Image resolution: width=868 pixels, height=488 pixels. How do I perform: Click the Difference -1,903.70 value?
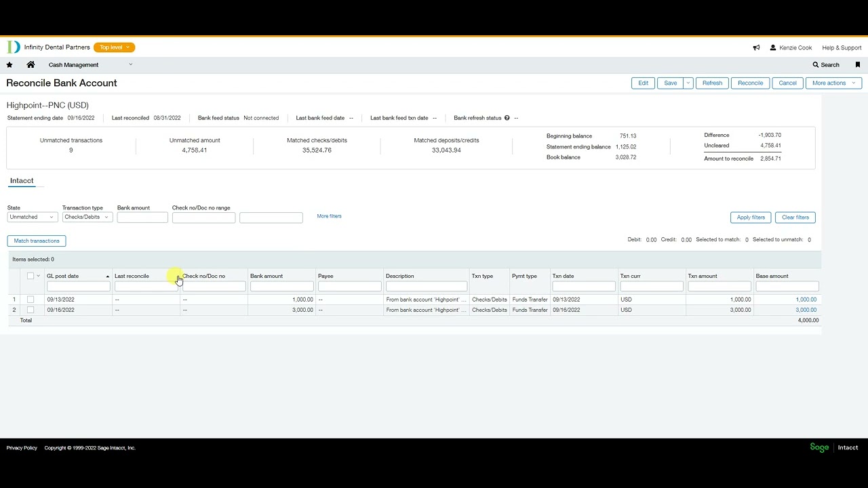click(x=770, y=136)
